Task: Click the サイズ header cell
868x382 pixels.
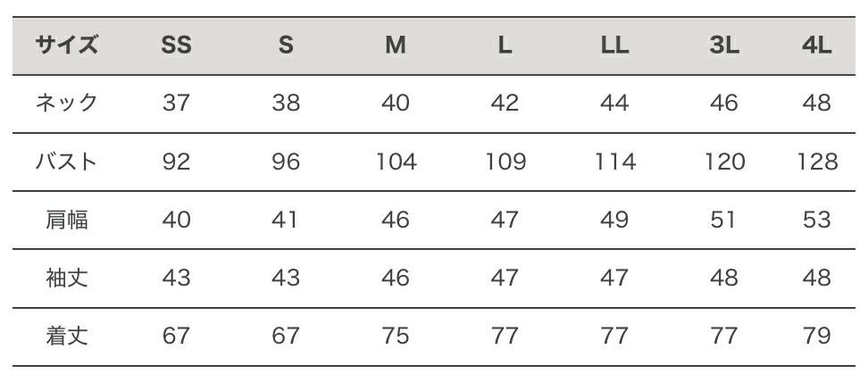Action: (x=67, y=46)
